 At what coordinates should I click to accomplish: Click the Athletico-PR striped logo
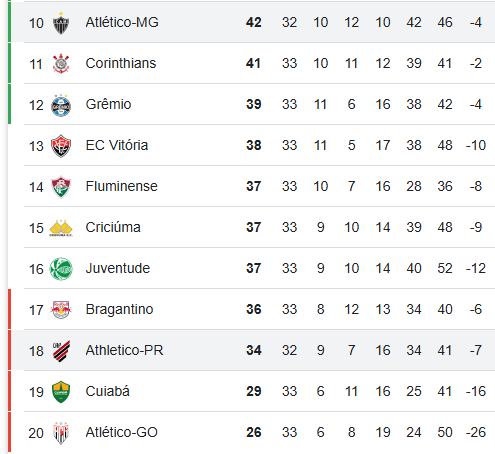tap(61, 351)
